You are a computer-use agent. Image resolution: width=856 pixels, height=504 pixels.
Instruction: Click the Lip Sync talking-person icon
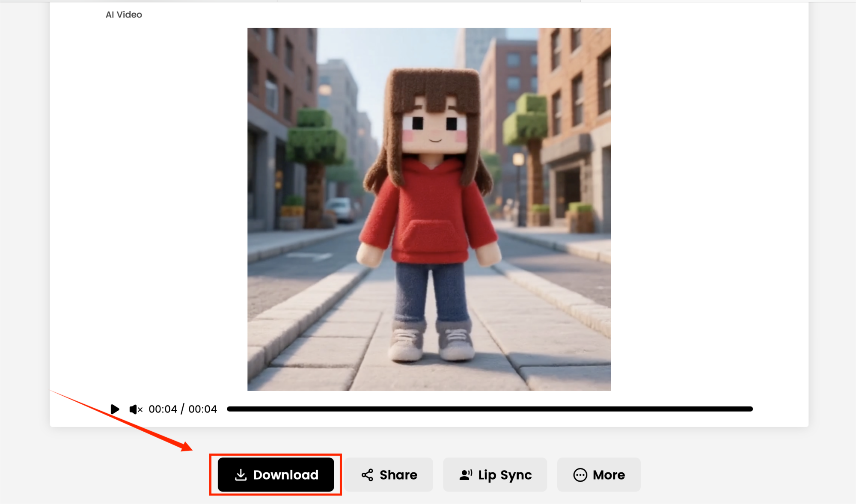[466, 475]
